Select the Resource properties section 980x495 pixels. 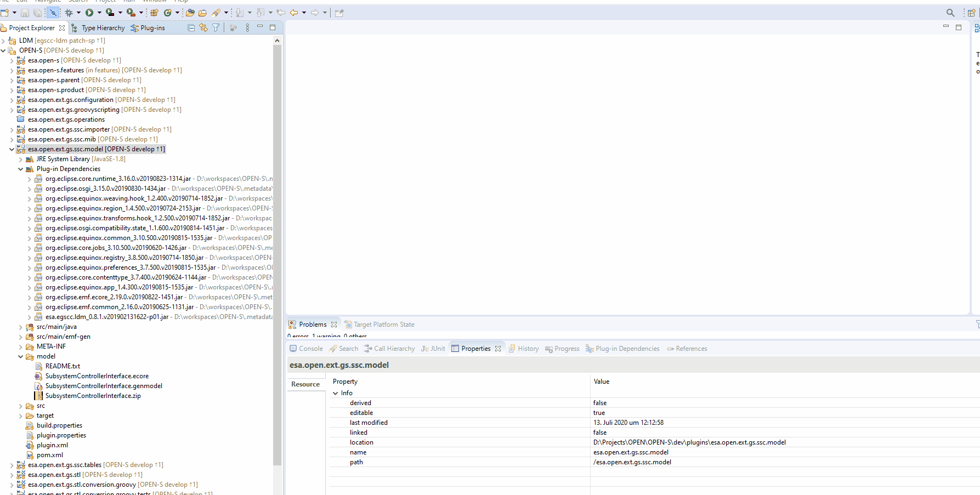coord(305,384)
